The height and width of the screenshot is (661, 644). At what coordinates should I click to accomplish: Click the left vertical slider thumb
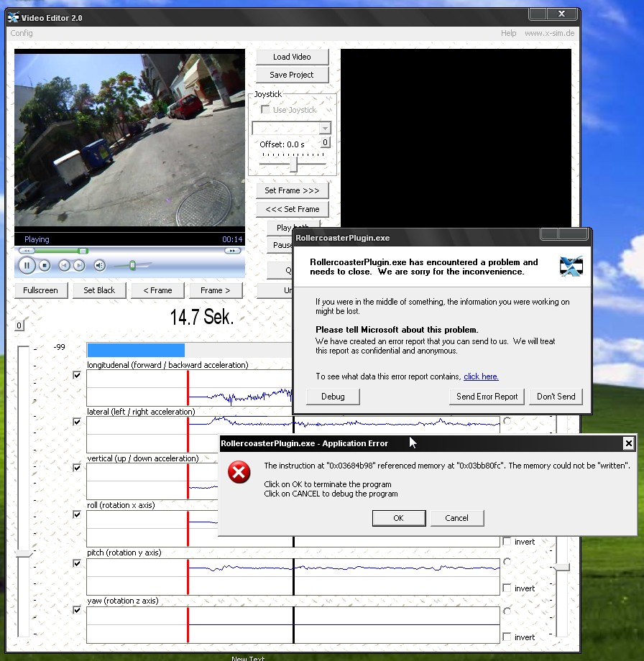coord(23,553)
